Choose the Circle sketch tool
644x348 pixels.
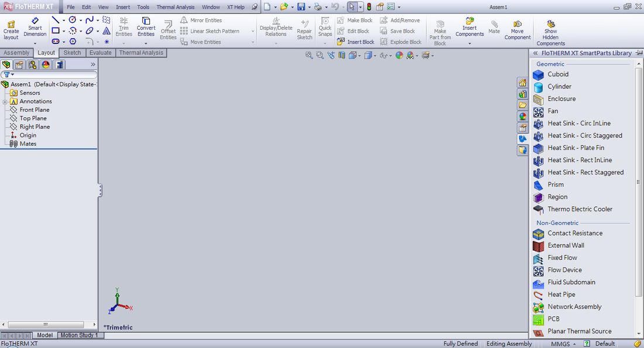(73, 20)
